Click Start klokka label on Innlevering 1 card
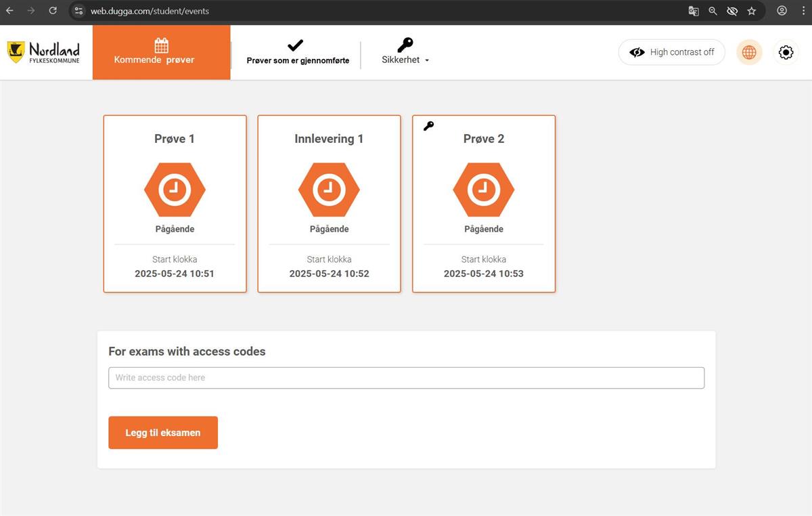Image resolution: width=812 pixels, height=516 pixels. [329, 259]
